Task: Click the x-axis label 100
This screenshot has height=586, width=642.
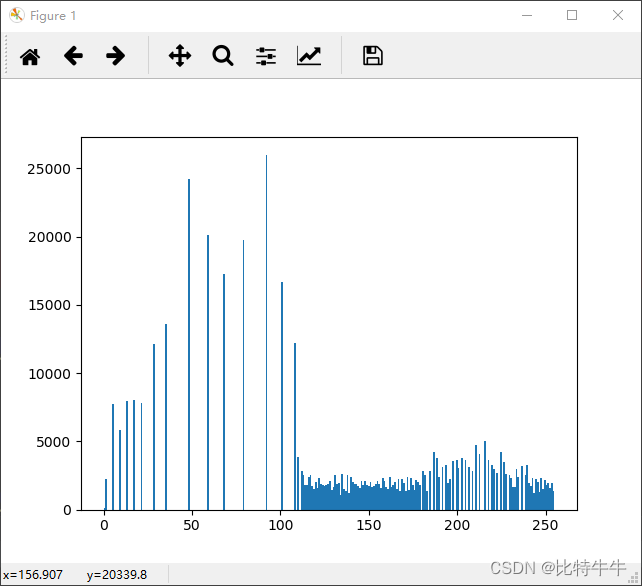Action: (x=280, y=525)
